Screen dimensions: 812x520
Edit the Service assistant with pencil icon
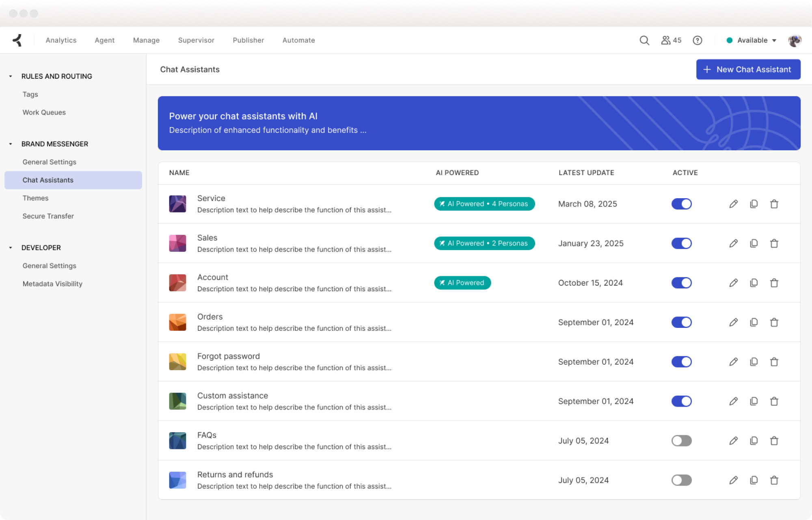733,204
